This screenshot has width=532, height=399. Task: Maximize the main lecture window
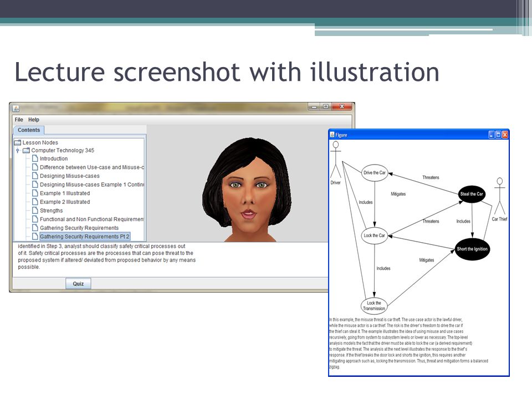[326, 106]
